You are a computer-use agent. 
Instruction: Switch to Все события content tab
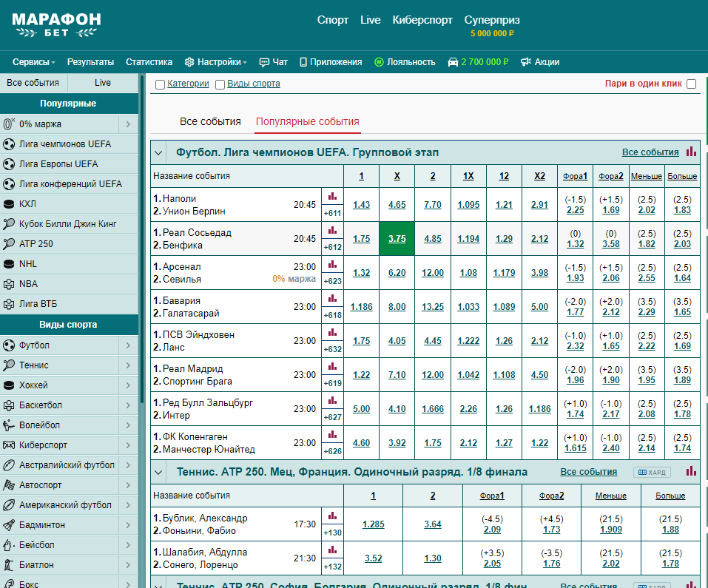click(x=210, y=121)
